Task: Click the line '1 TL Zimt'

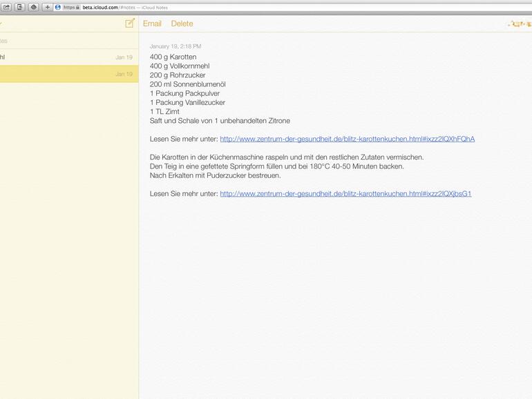Action: coord(164,112)
